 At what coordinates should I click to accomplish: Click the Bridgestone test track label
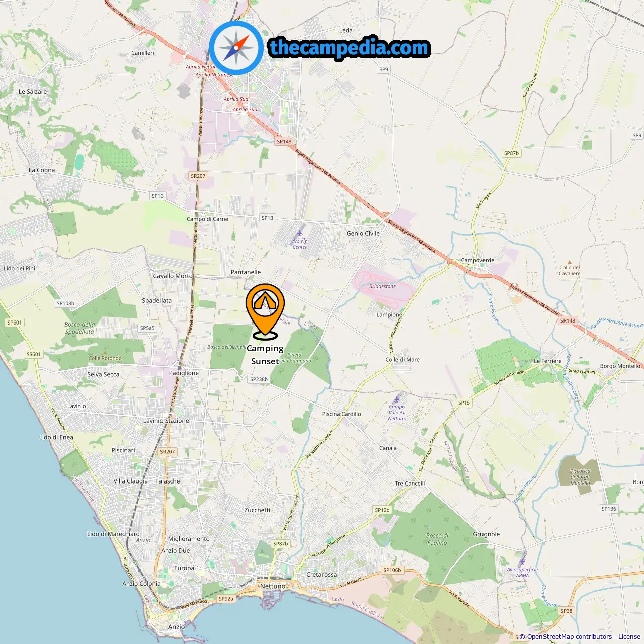click(x=383, y=286)
